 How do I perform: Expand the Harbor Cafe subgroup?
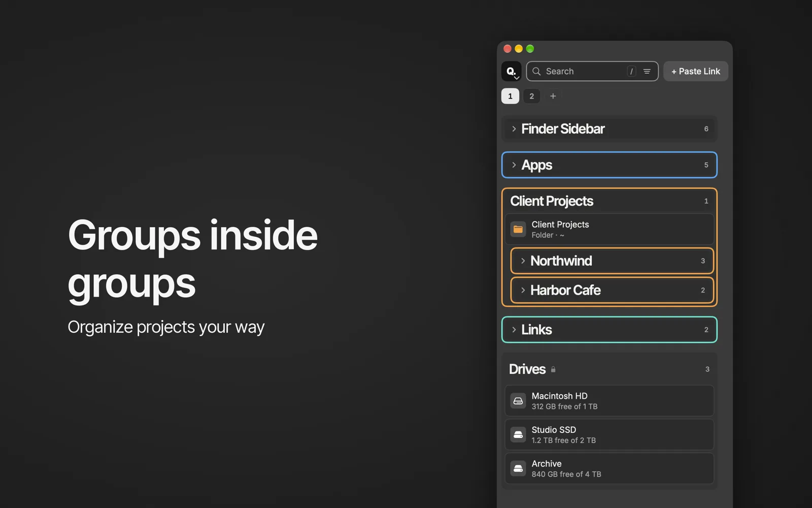point(523,290)
